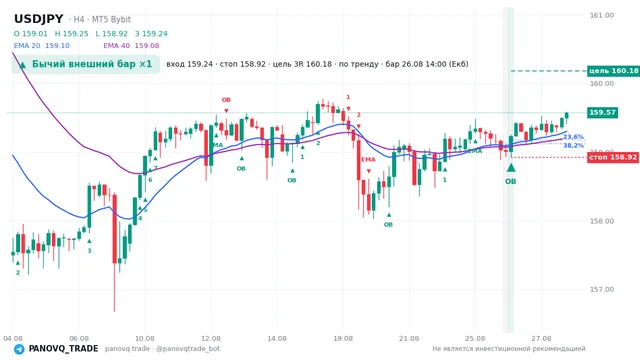Click the 21.08 date axis label
The height and width of the screenshot is (360, 640).
pyautogui.click(x=409, y=338)
